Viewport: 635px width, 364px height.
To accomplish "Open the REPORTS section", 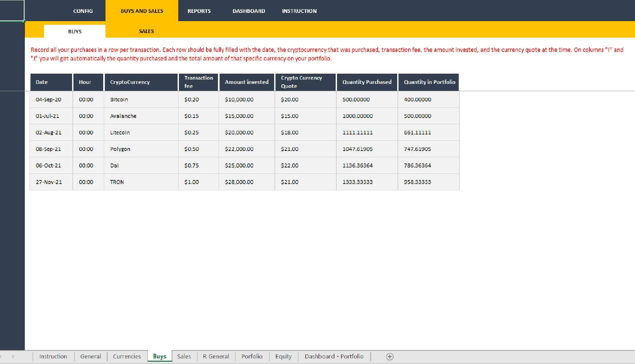I will [199, 11].
